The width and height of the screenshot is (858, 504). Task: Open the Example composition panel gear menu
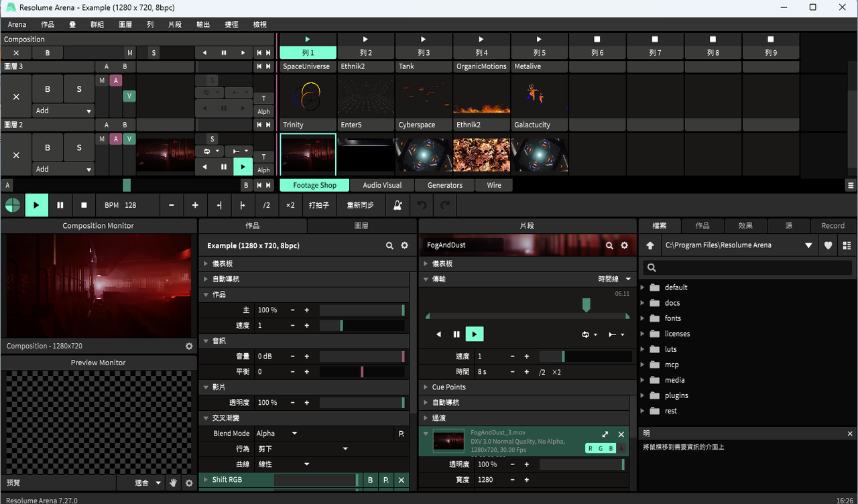tap(405, 246)
